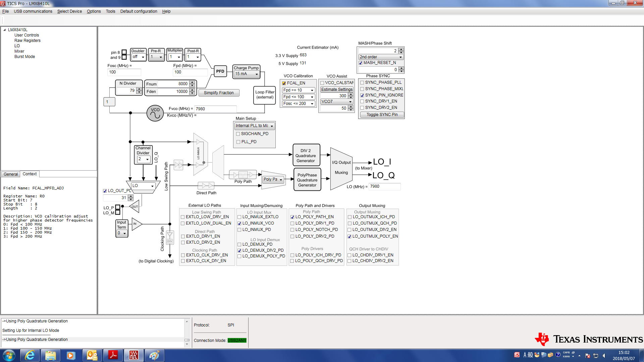Click the I/Q Output Muxing block
Screen dimensions: 644x362
point(341,168)
